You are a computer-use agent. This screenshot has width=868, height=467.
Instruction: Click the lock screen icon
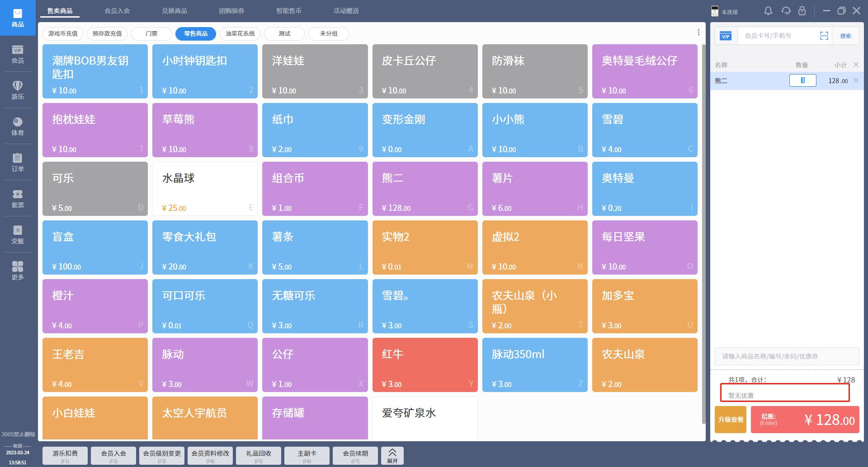tap(802, 11)
